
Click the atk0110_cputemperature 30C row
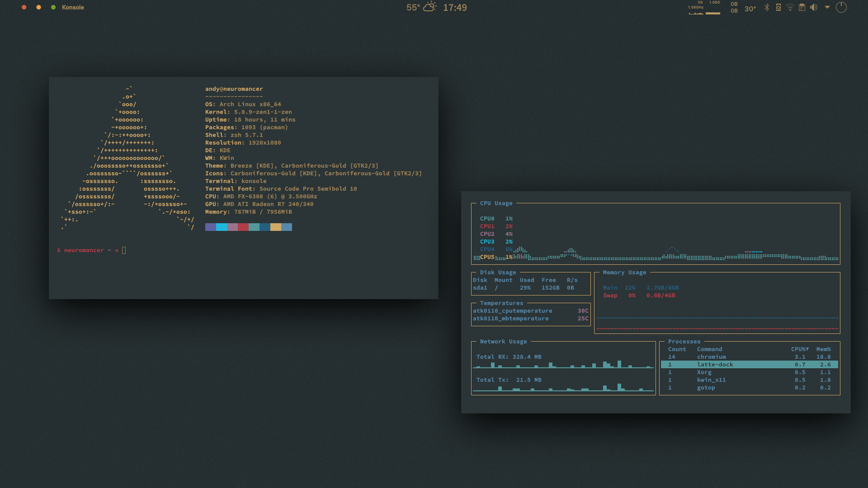(531, 311)
